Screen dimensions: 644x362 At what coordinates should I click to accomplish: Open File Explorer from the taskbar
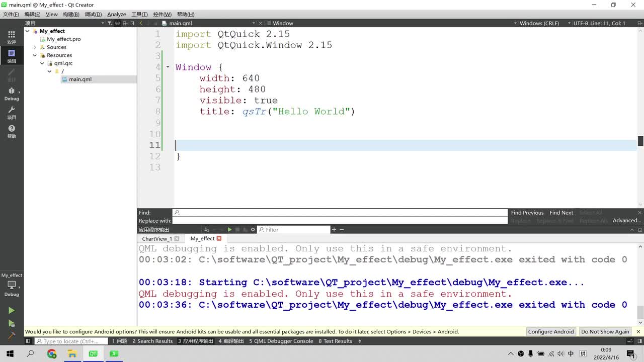[x=72, y=354]
